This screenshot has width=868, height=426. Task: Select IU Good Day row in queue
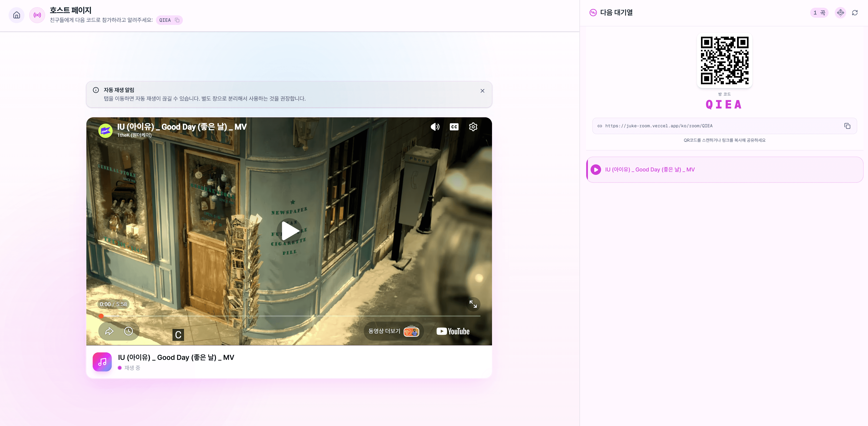click(x=725, y=170)
